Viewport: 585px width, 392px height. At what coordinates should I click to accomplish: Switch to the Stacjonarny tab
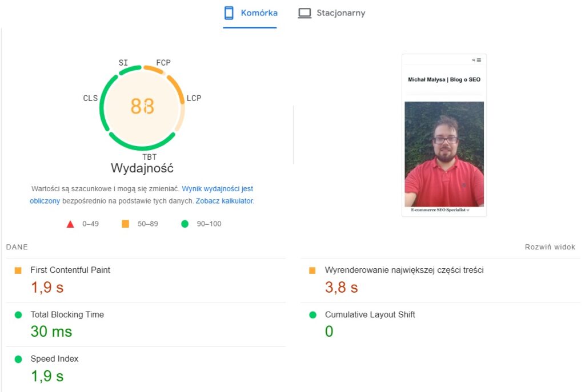pyautogui.click(x=331, y=12)
